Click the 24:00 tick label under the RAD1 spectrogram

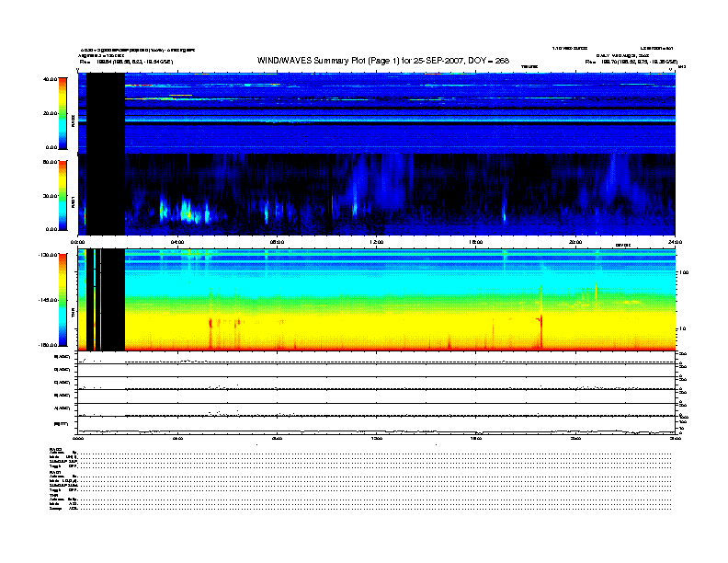pos(675,242)
